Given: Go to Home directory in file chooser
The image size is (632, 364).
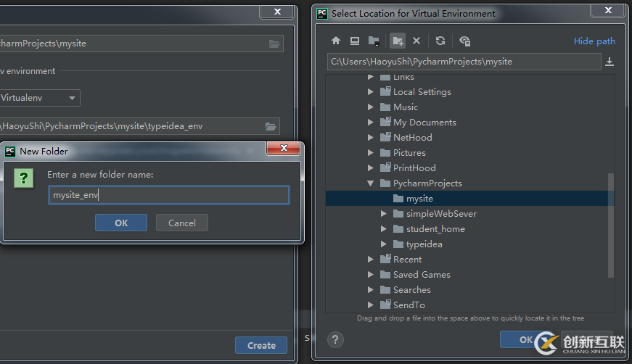Looking at the screenshot, I should click(336, 41).
